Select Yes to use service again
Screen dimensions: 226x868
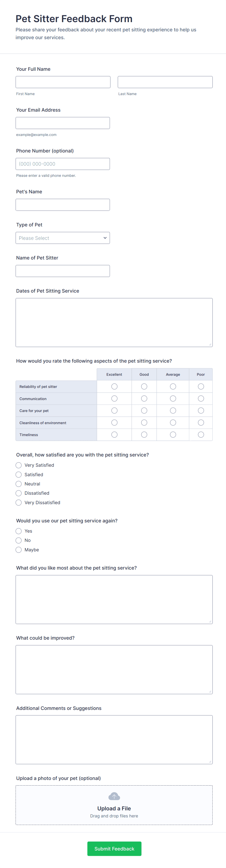point(19,531)
